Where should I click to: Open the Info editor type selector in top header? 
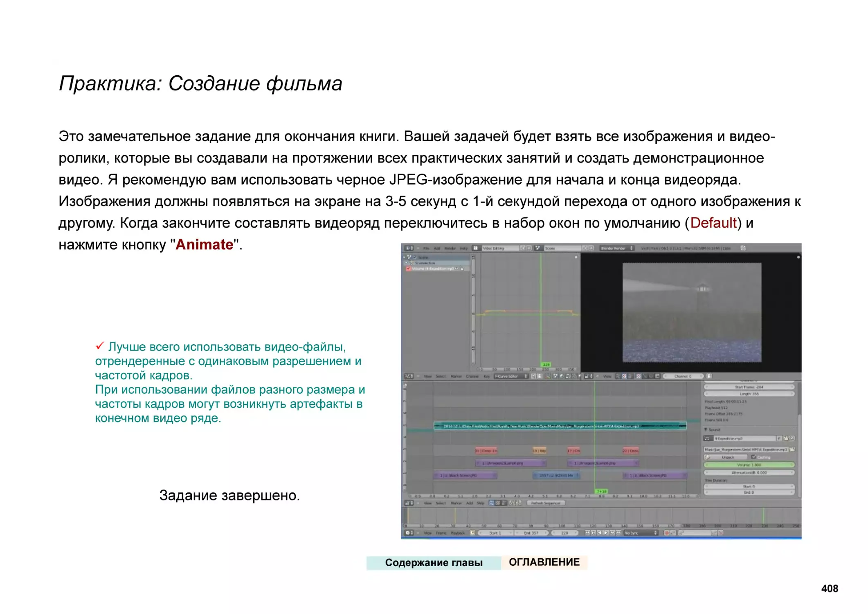coord(409,248)
